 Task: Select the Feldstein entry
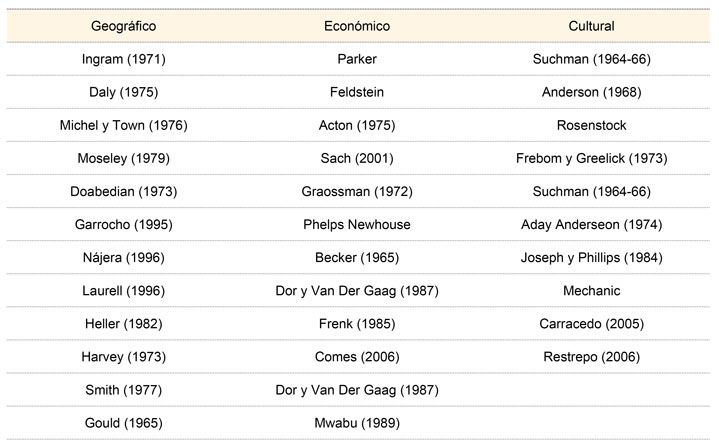tap(357, 92)
